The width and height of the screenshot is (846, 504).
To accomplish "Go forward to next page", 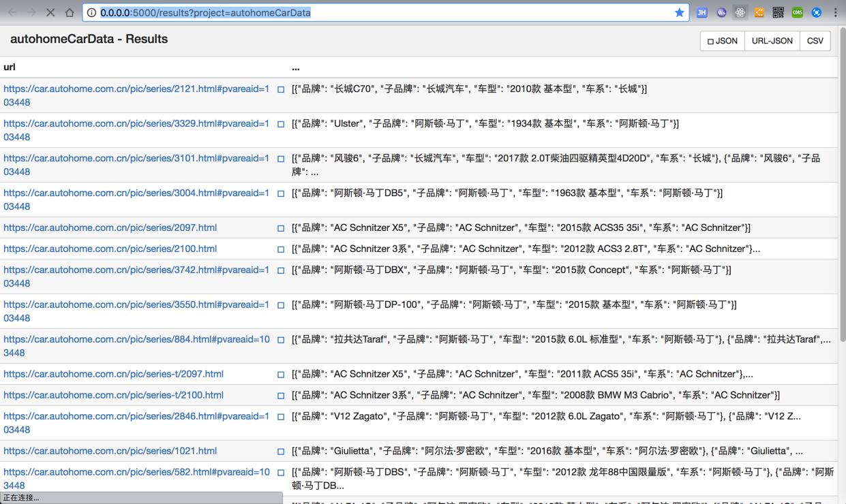I will click(x=31, y=12).
